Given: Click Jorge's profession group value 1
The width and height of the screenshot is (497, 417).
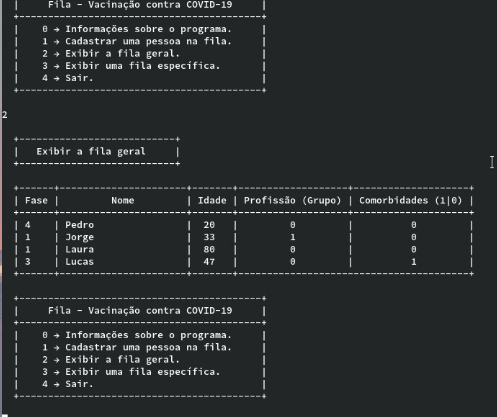Looking at the screenshot, I should [x=292, y=237].
